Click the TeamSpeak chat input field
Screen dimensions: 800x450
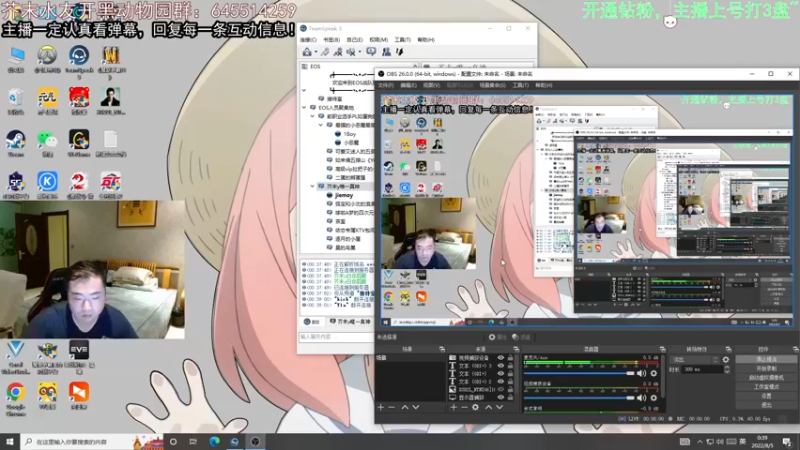pyautogui.click(x=336, y=337)
